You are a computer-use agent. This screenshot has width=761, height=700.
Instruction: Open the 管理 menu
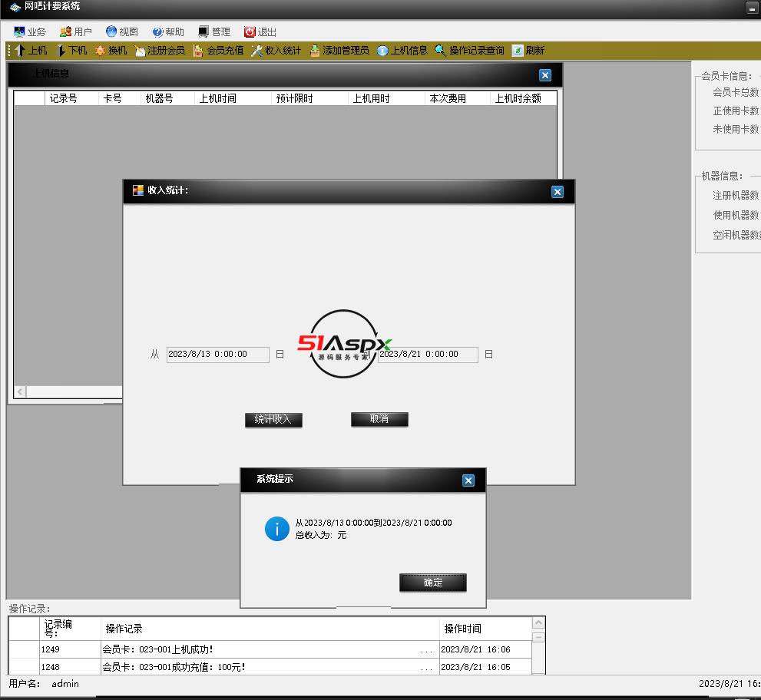click(x=214, y=32)
